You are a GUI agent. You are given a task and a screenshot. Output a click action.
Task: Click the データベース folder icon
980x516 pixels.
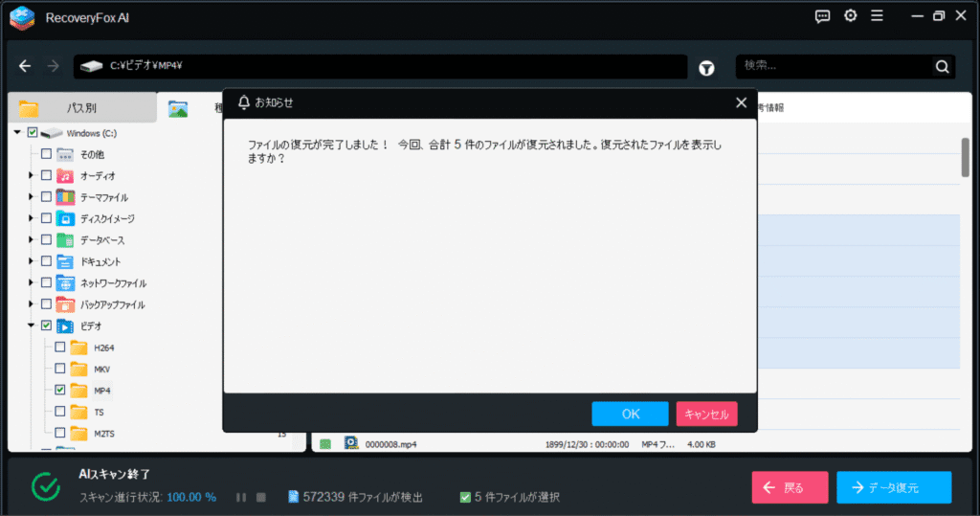(65, 240)
